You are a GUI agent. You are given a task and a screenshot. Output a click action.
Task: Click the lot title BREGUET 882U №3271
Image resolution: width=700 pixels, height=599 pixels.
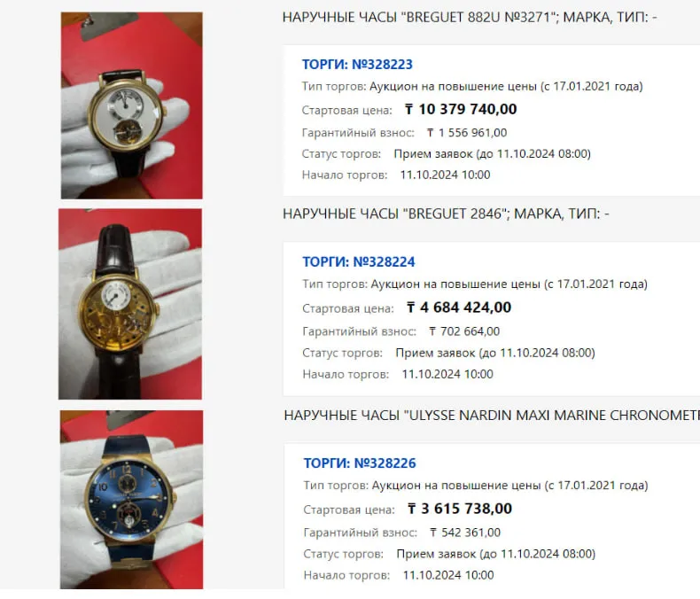[x=470, y=18]
